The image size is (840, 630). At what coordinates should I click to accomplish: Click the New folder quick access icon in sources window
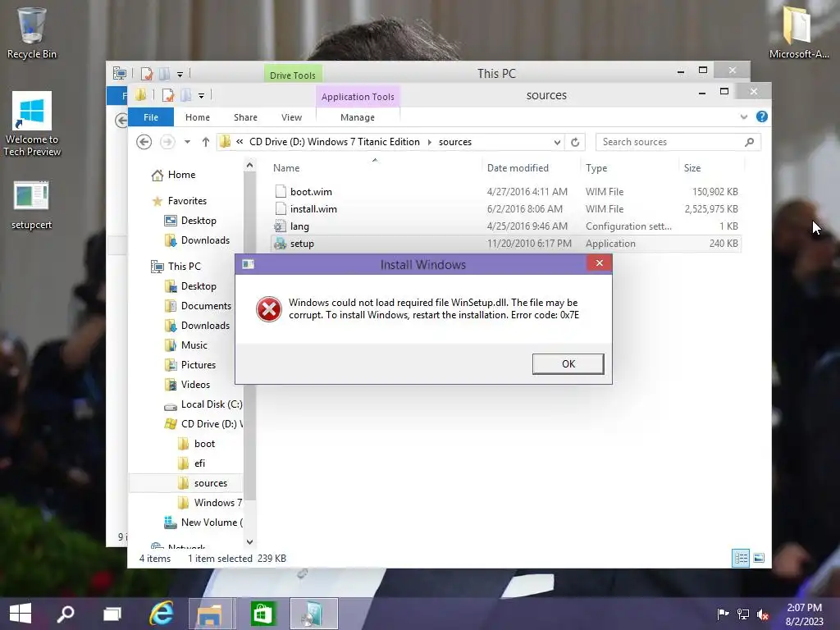click(186, 95)
